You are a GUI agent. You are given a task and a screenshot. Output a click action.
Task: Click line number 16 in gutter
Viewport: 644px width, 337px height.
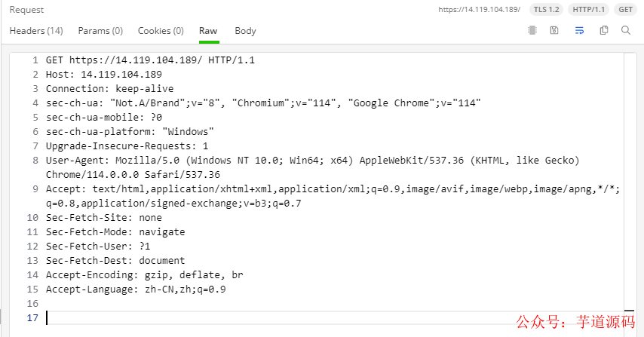click(32, 304)
